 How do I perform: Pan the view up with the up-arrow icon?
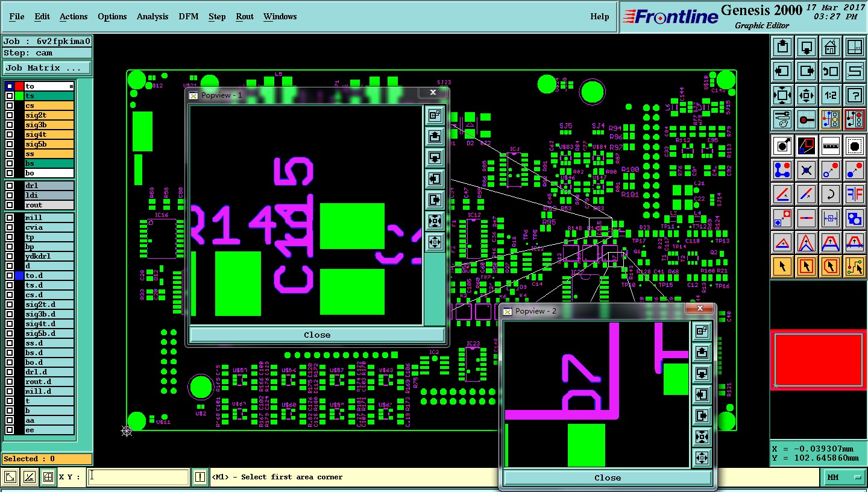[782, 46]
